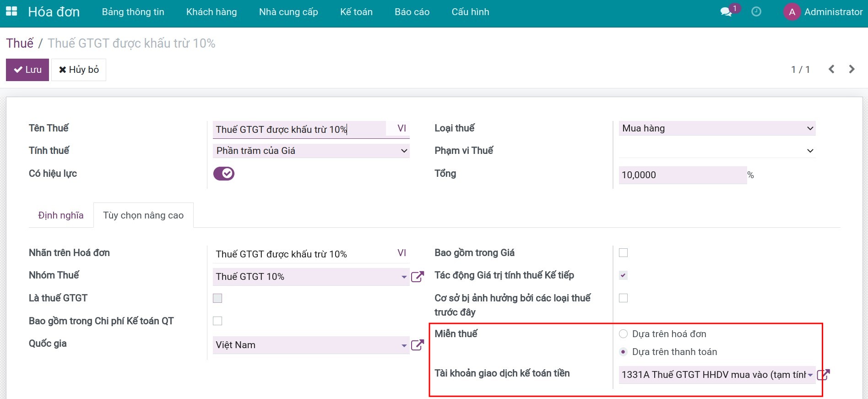The height and width of the screenshot is (399, 868).
Task: Select Dựa trên hoá đơn radio option
Action: pos(623,334)
